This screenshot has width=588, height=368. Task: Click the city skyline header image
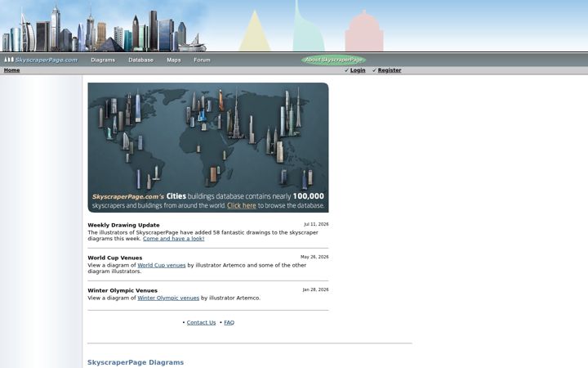click(105, 28)
